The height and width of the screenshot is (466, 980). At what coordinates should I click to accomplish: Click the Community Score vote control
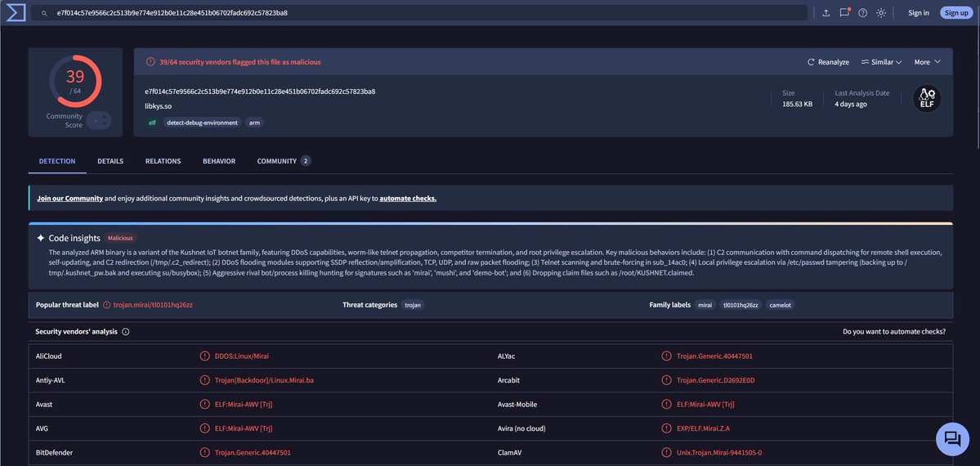(x=99, y=120)
